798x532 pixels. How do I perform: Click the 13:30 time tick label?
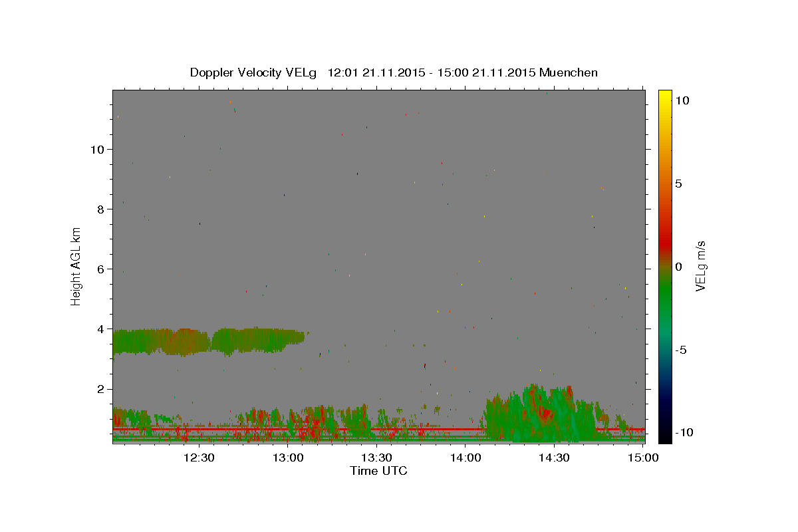[376, 457]
